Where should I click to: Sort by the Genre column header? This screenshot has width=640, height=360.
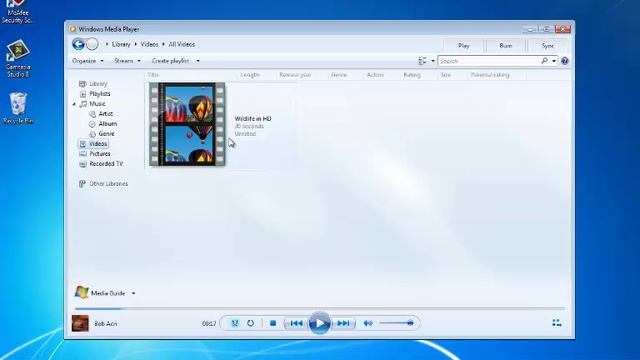tap(339, 75)
